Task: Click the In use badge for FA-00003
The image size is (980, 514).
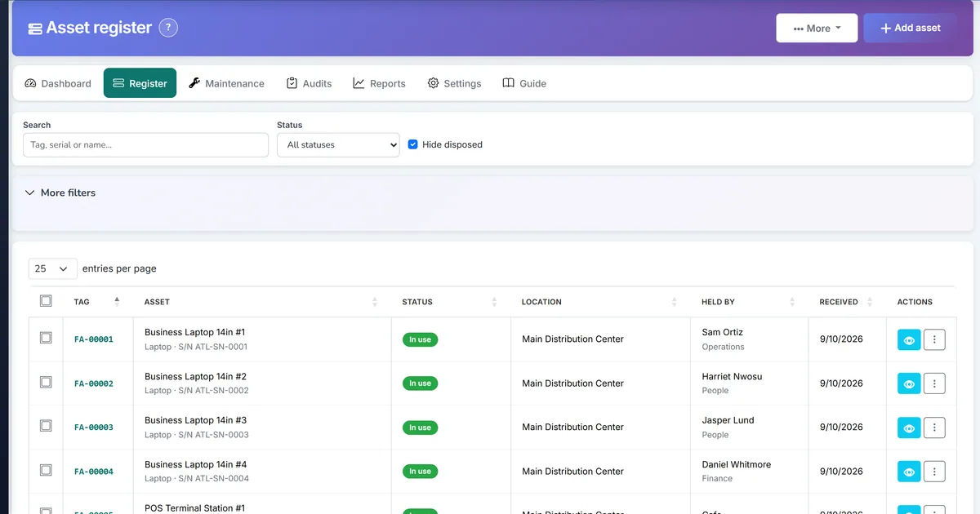Action: point(421,428)
